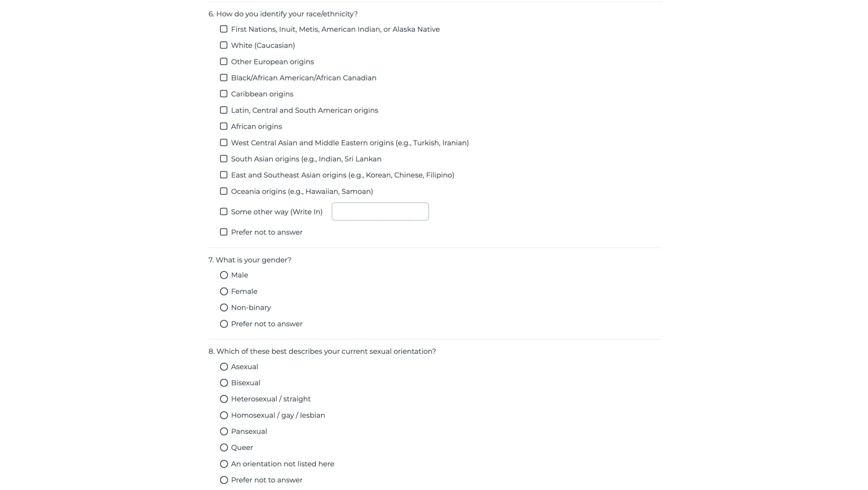868x490 pixels.
Task: Choose Male as gender
Action: pos(224,275)
